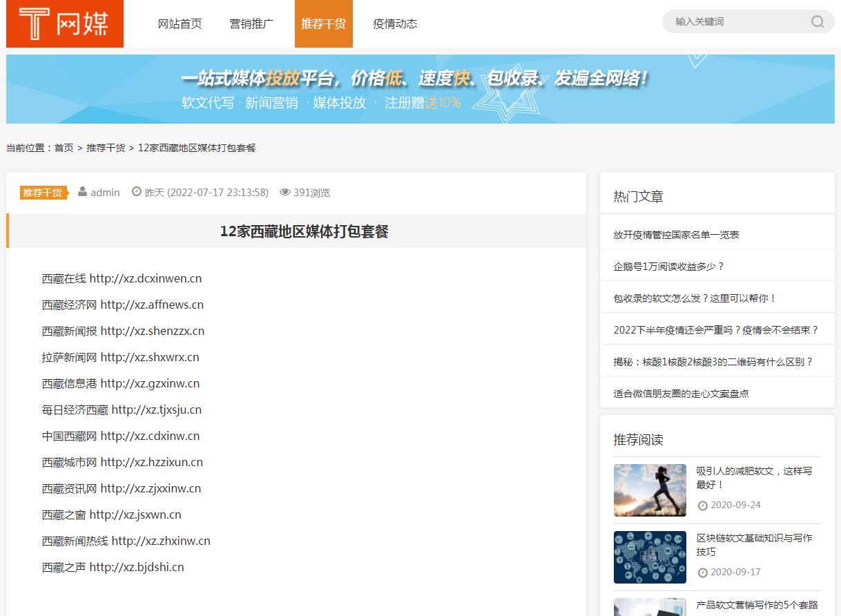Click the 西藏新闻热线 http://xz.zhxinw.cn line
Screen dimensions: 841x616
pos(126,541)
